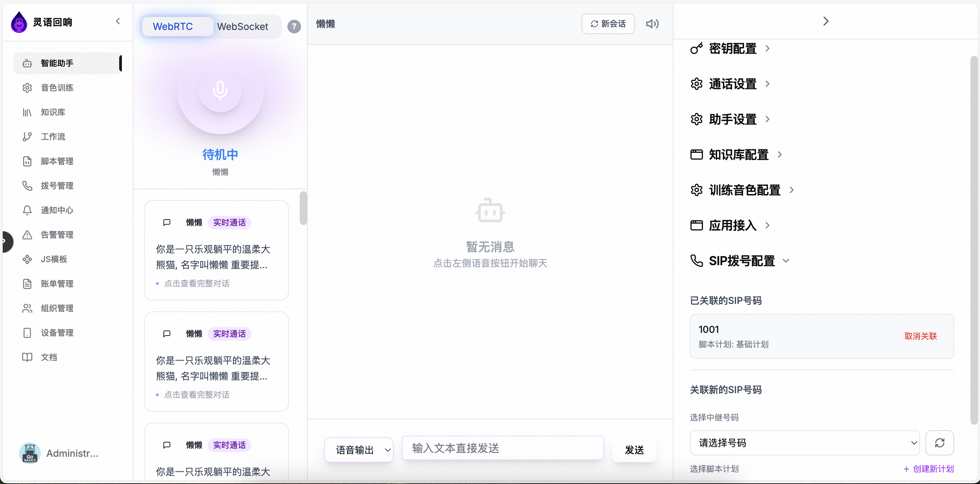Open 脚本管理 in the sidebar

pyautogui.click(x=68, y=161)
